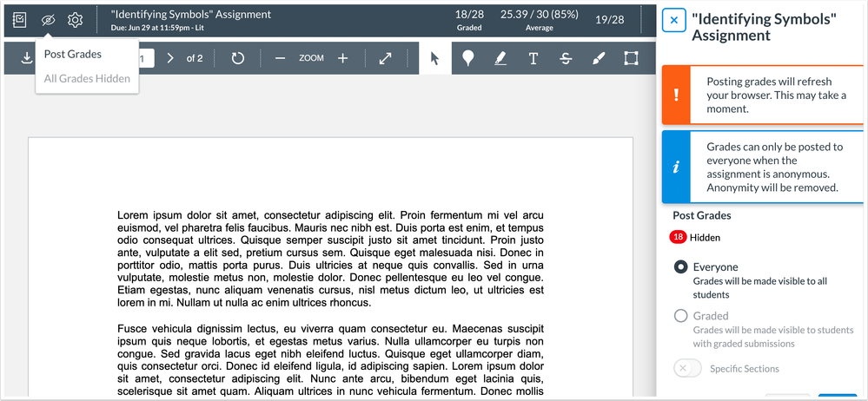Rotate the document
The image size is (868, 401).
(237, 58)
